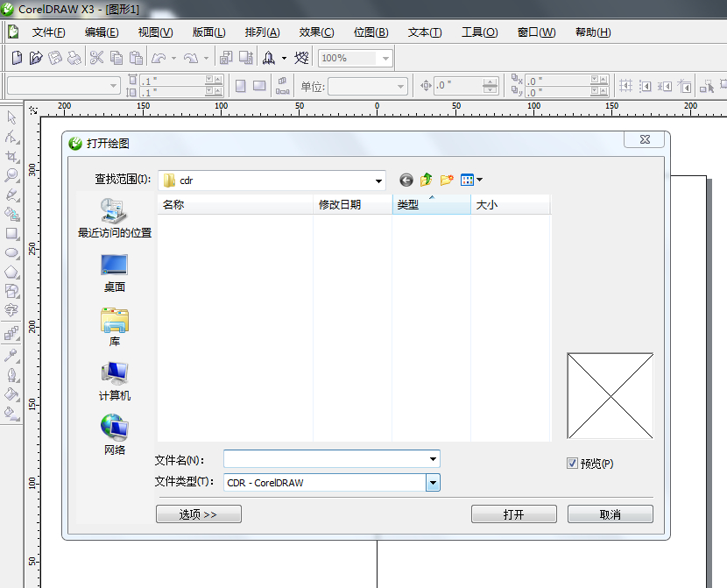This screenshot has height=588, width=727.
Task: Click the preview thumbnail box
Action: [x=611, y=396]
